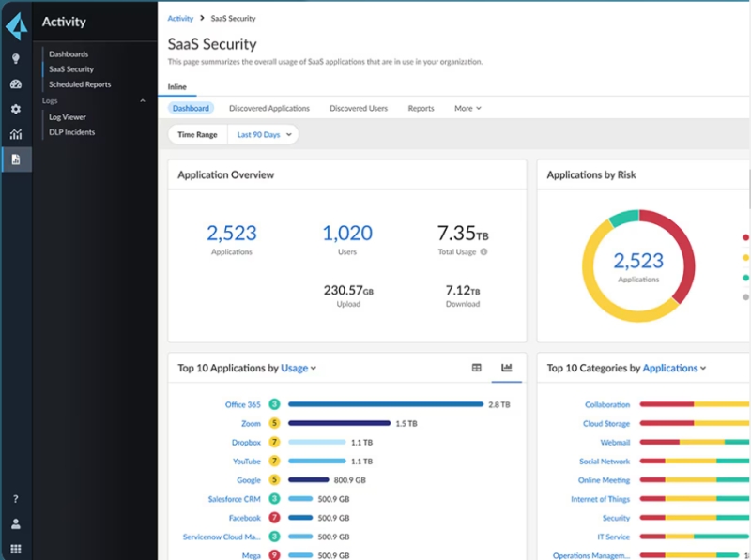
Task: Click the yellow medium-risk donut segment
Action: [x=595, y=296]
